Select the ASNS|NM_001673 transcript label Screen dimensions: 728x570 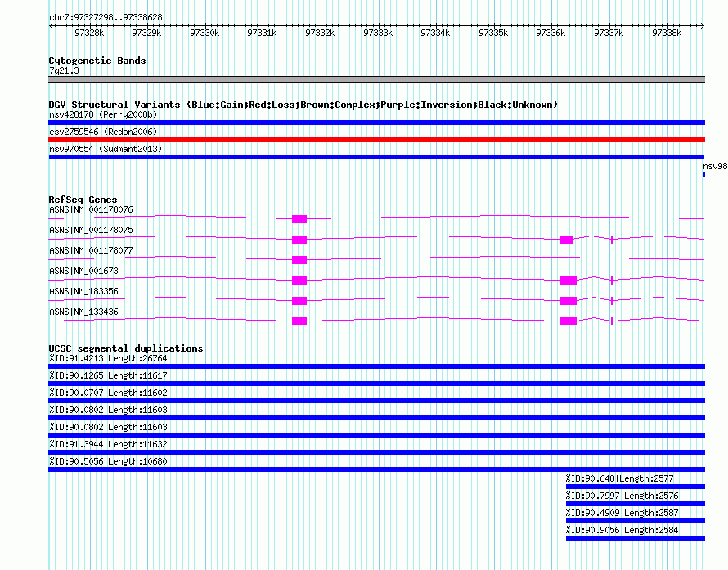tap(83, 271)
